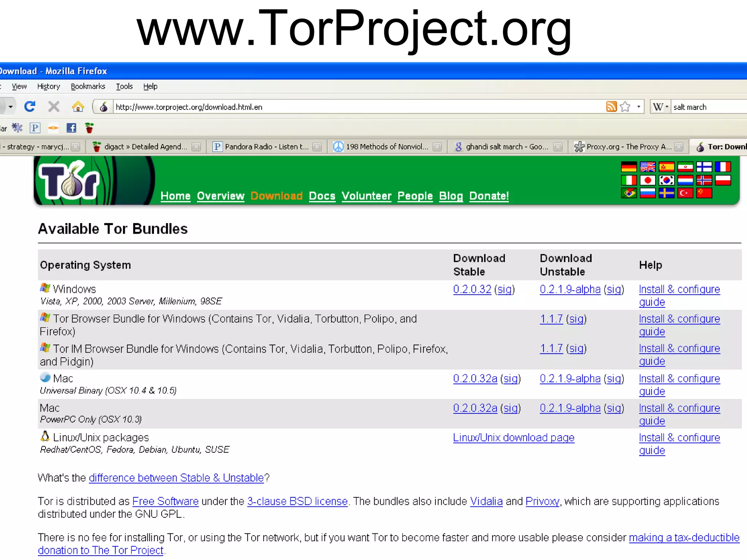
Task: Bookmark this page with the star icon
Action: click(625, 106)
